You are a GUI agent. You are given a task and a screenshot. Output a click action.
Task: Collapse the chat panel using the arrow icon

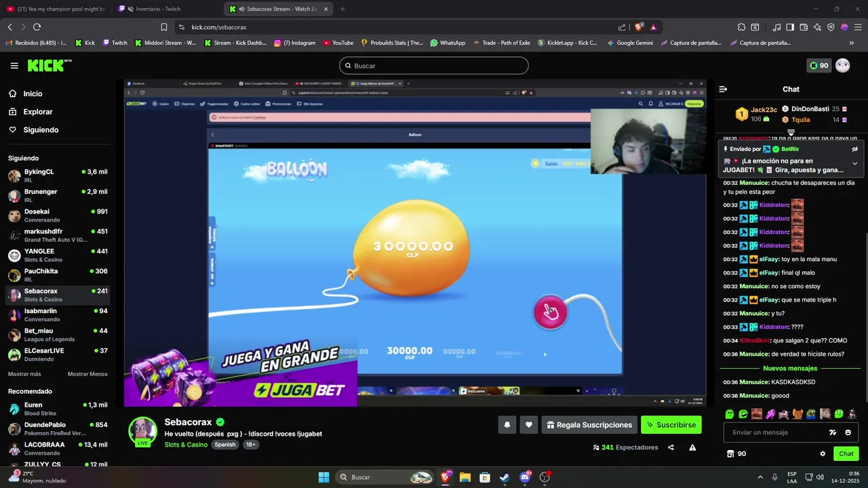tap(723, 89)
